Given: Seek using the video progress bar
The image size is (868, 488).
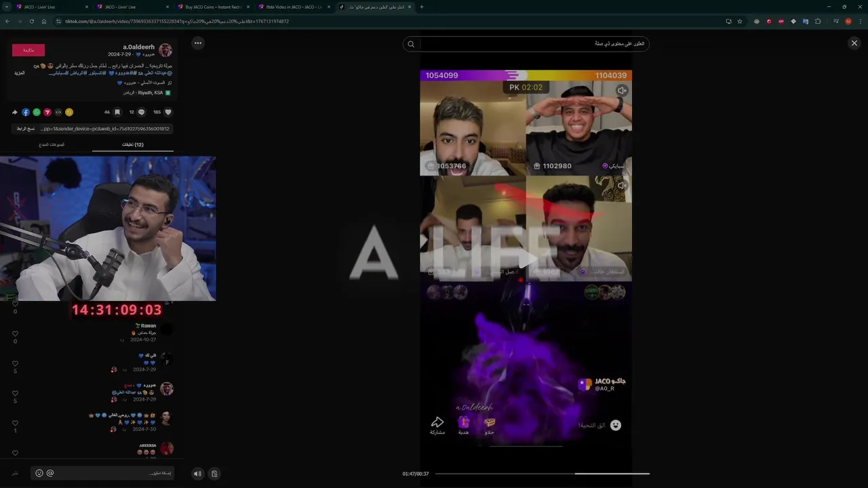Looking at the screenshot, I should (542, 474).
